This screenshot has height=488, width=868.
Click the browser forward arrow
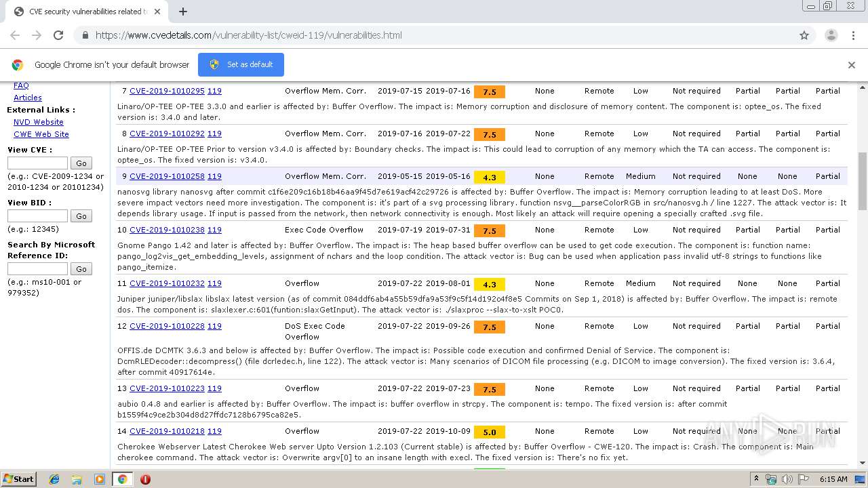37,35
